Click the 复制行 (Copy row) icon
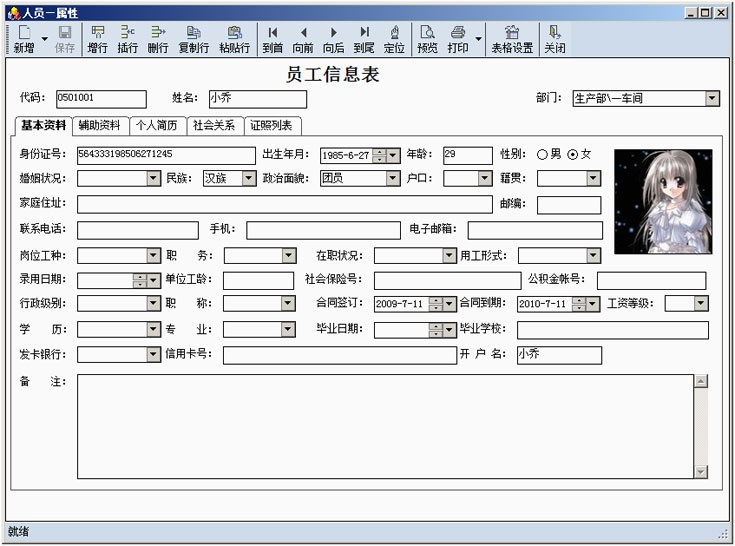The width and height of the screenshot is (735, 546). click(x=193, y=39)
